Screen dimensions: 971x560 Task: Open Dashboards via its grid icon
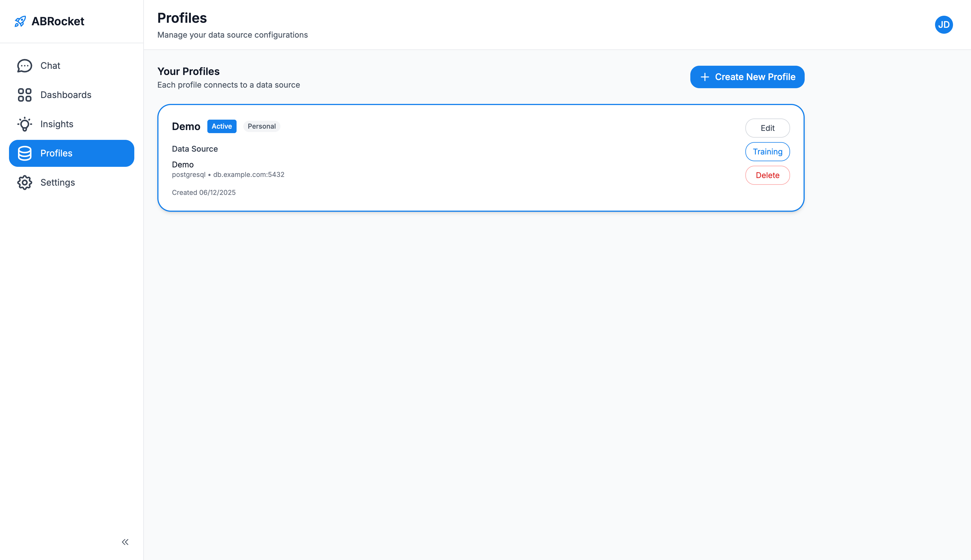click(25, 95)
